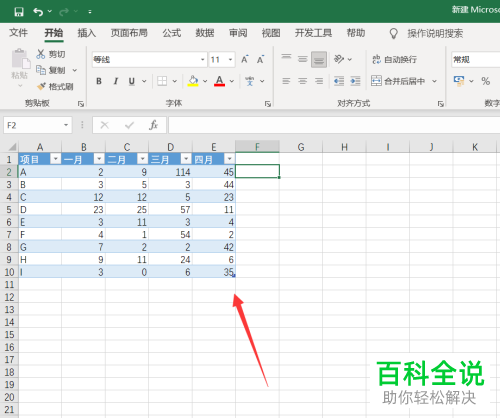Switch to the 审阅 tab
Image resolution: width=500 pixels, height=418 pixels.
pos(238,33)
